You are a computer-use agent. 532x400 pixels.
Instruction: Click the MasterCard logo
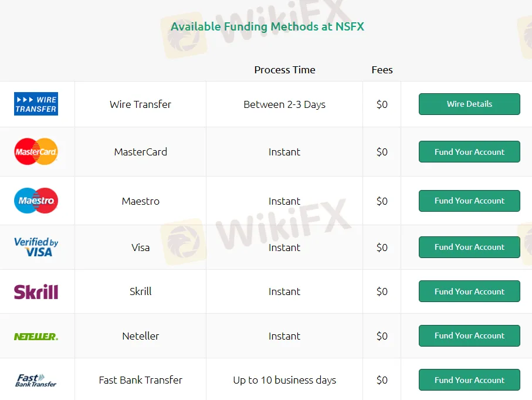point(36,151)
